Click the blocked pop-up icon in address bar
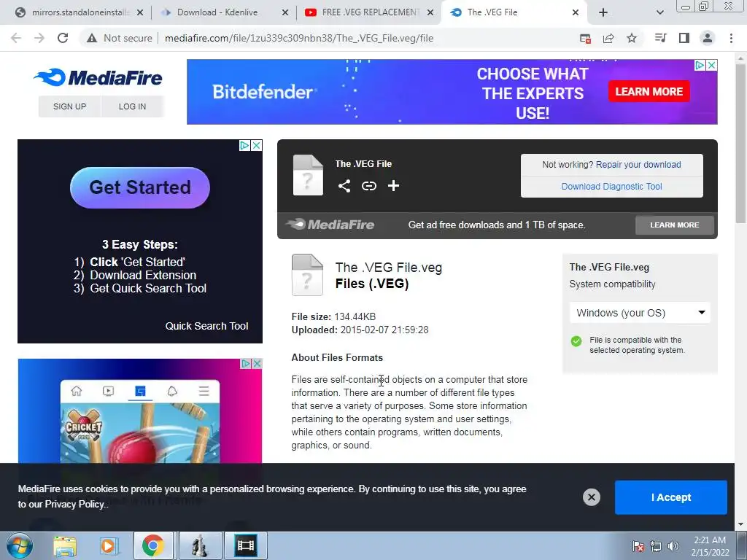This screenshot has width=747, height=560. coord(585,38)
